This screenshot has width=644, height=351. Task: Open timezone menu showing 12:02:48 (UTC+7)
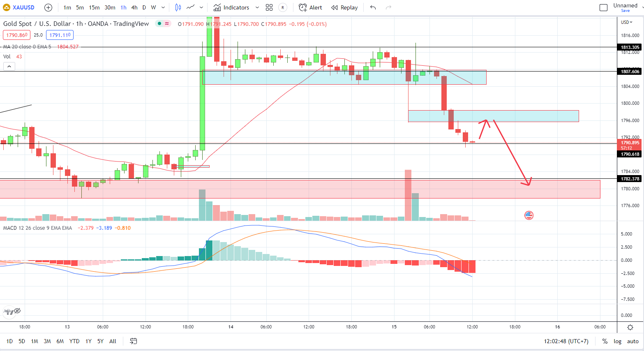[566, 341]
